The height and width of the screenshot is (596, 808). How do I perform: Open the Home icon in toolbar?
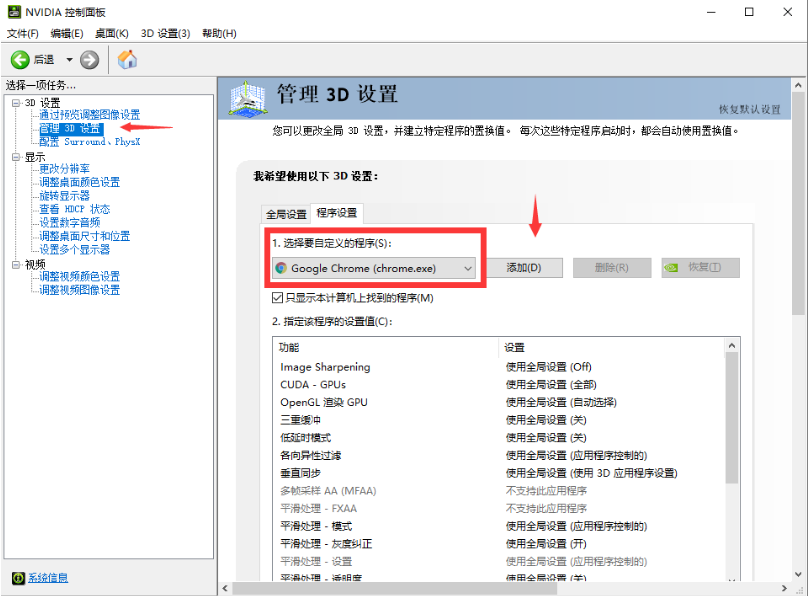127,60
